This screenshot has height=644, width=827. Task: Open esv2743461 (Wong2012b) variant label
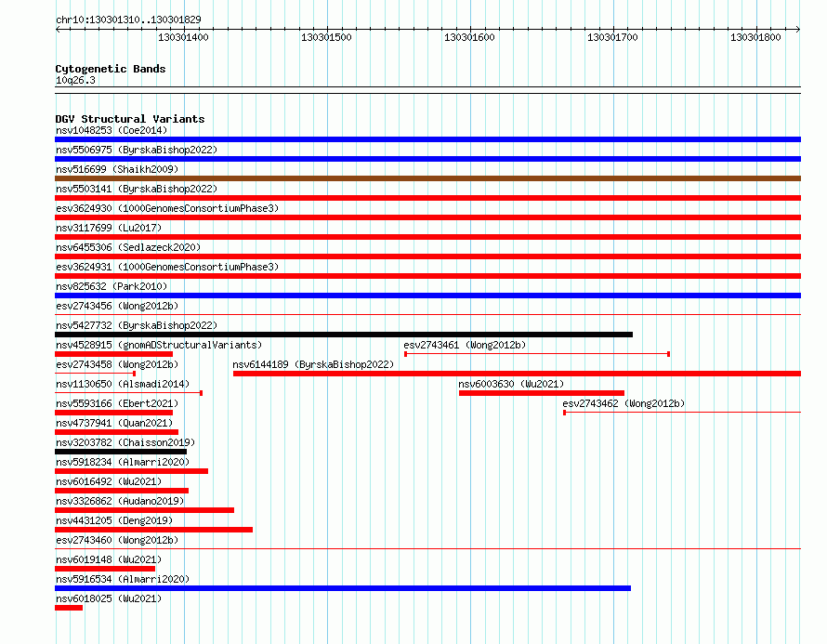pos(465,345)
